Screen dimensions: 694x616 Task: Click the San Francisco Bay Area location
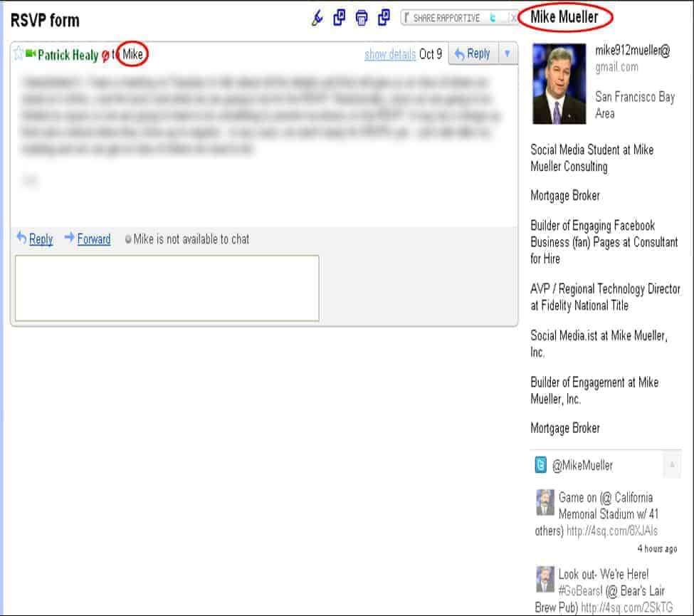635,105
